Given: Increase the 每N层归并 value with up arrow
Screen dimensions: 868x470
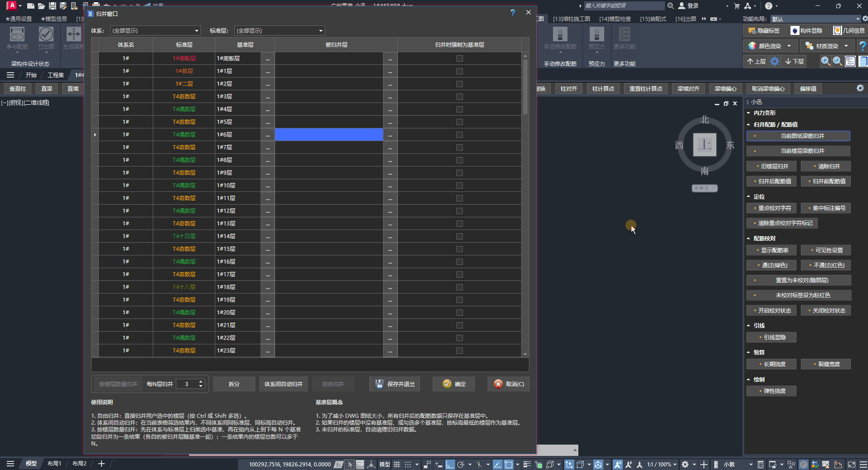Looking at the screenshot, I should point(201,382).
